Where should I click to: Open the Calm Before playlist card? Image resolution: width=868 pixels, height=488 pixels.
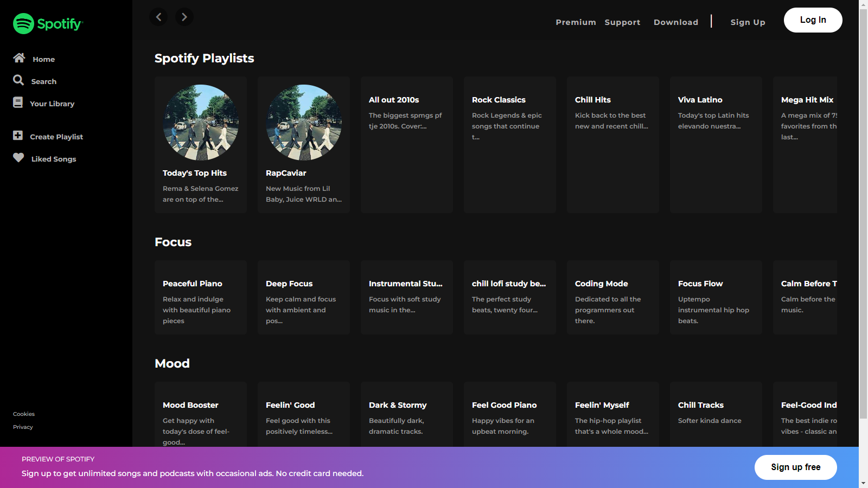(805, 297)
